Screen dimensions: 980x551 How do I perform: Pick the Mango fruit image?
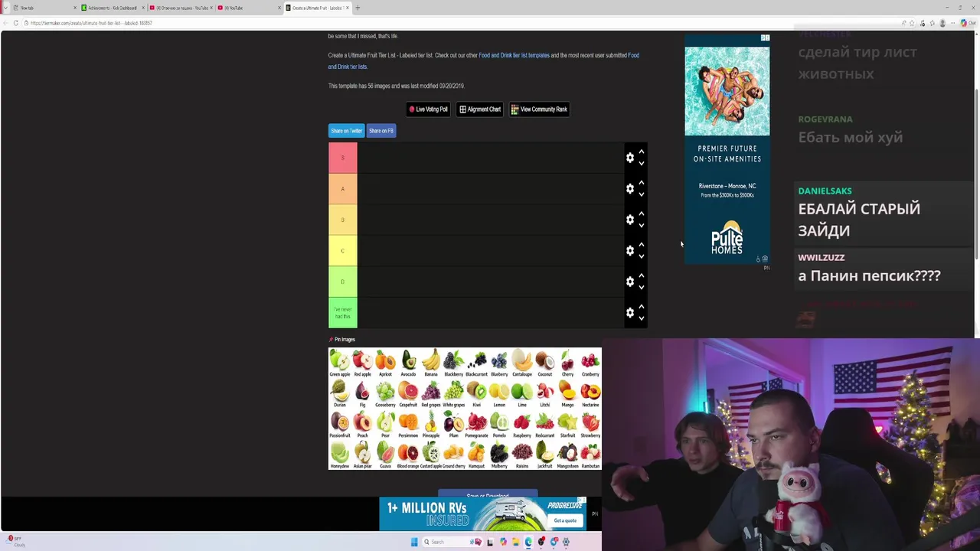567,394
